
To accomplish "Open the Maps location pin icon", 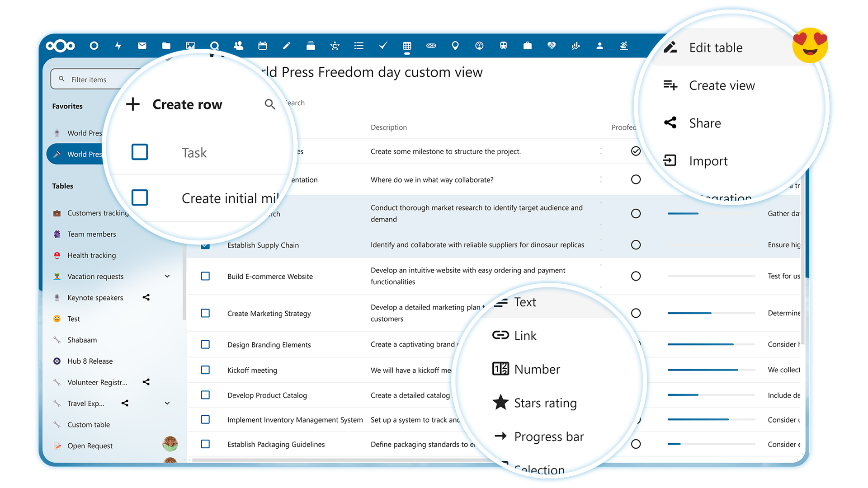I will [455, 46].
